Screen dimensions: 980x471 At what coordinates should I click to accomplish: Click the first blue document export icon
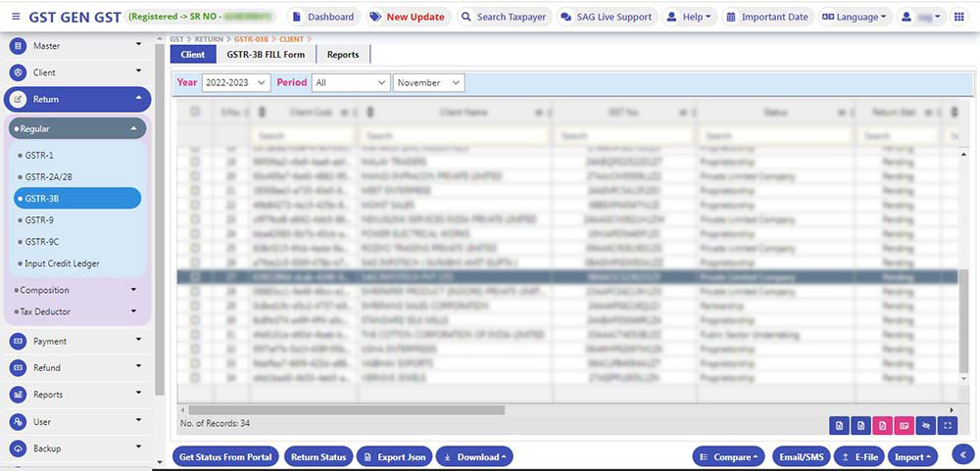[x=838, y=425]
